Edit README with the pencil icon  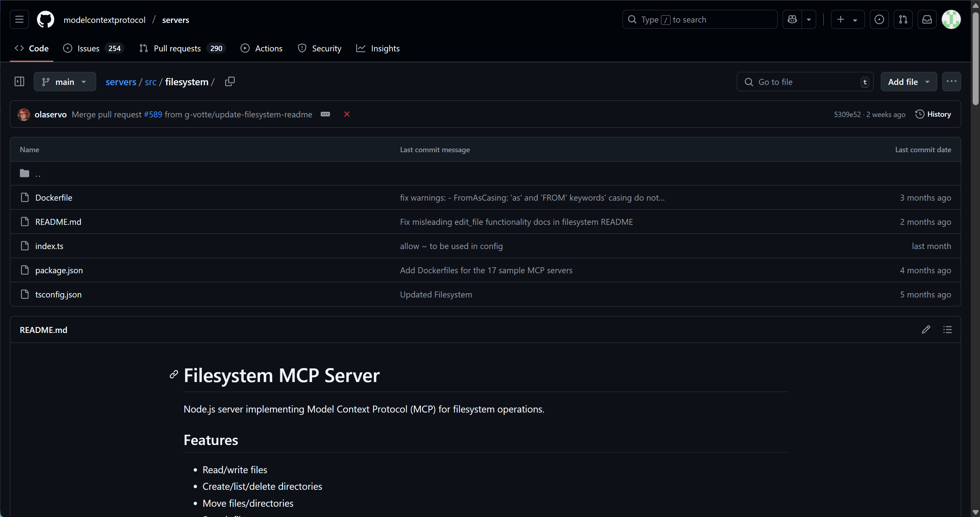[926, 329]
